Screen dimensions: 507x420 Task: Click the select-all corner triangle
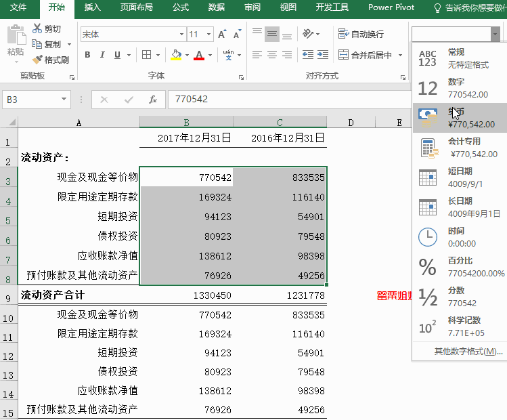[12, 123]
